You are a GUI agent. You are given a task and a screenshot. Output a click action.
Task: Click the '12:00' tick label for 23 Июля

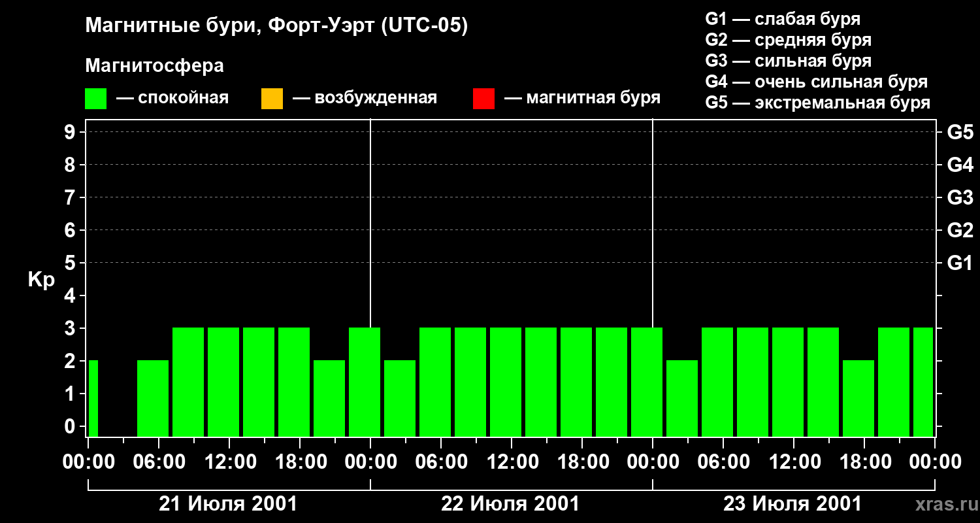click(794, 462)
